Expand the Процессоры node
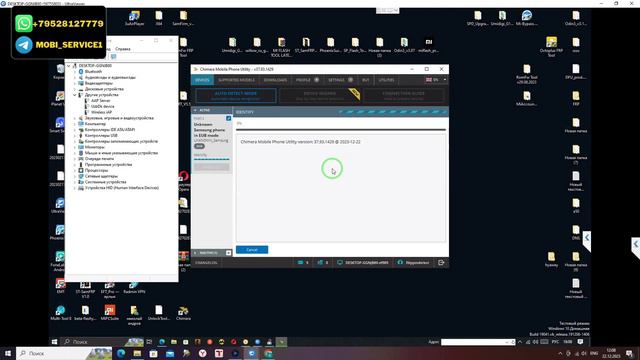The image size is (640, 360). pyautogui.click(x=75, y=170)
